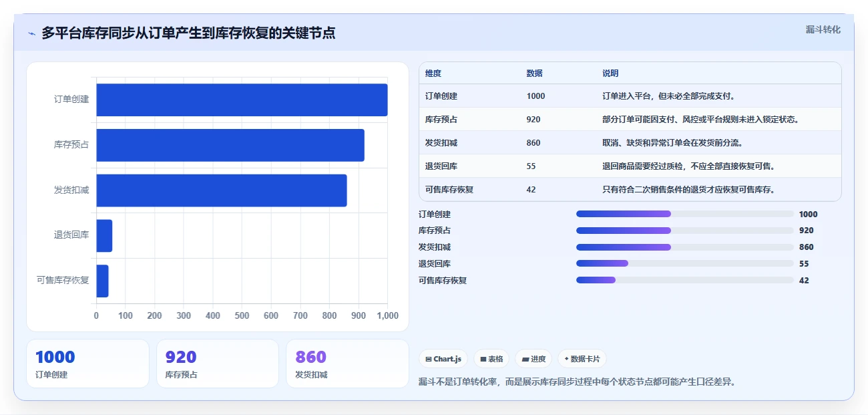Image resolution: width=868 pixels, height=415 pixels.
Task: Click the 退货回库 cell in the table
Action: pos(441,166)
